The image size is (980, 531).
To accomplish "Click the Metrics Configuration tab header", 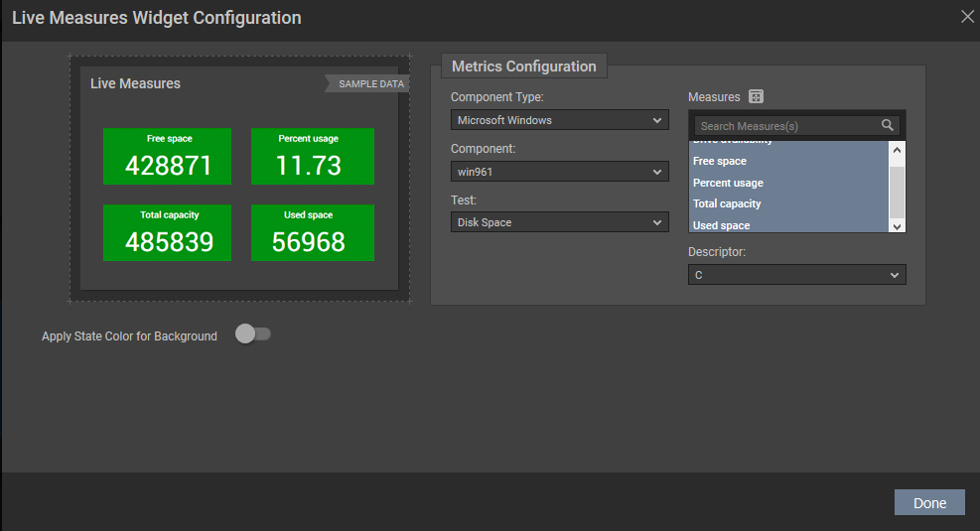I will (x=523, y=66).
